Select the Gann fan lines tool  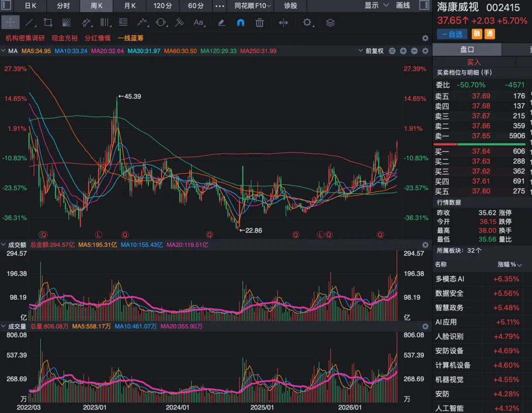(66, 23)
